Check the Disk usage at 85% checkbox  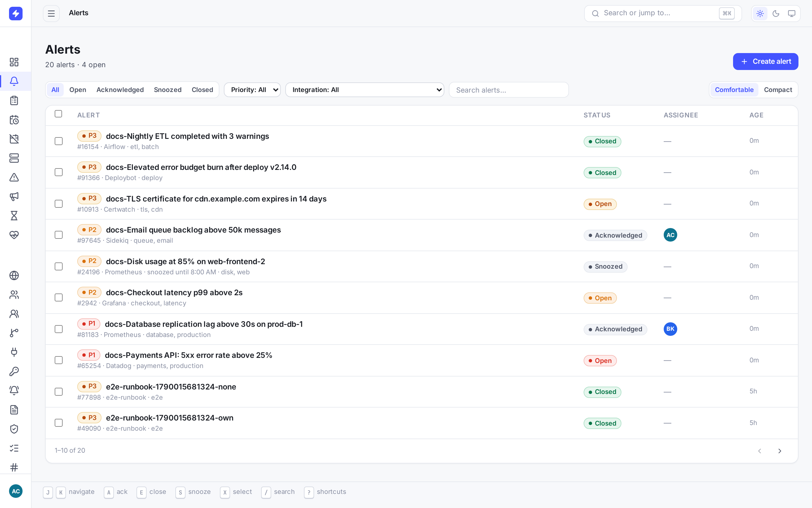tap(59, 266)
